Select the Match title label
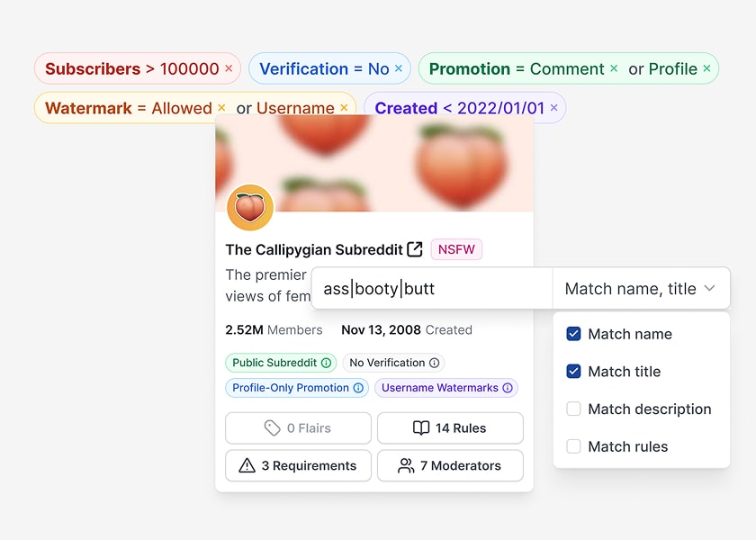756x540 pixels. click(x=625, y=371)
